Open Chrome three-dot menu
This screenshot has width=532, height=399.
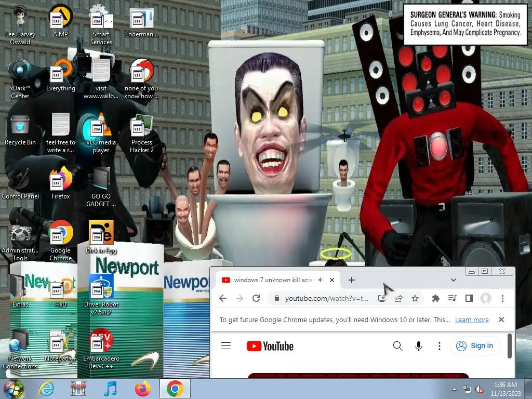tap(502, 298)
